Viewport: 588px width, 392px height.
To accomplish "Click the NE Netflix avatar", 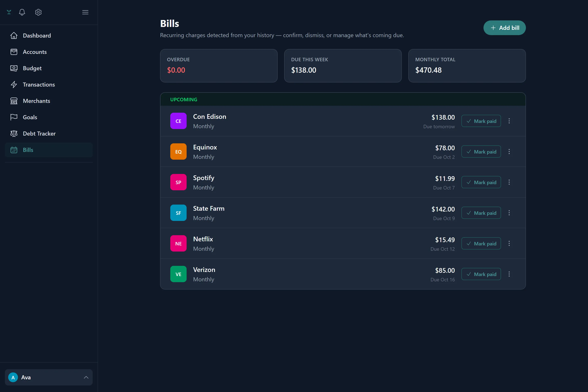I will coord(178,244).
